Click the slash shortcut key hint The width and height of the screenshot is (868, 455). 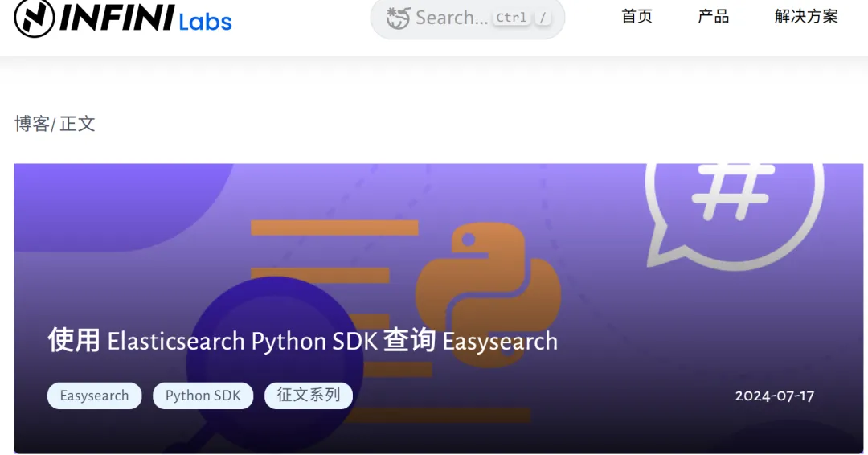point(543,18)
